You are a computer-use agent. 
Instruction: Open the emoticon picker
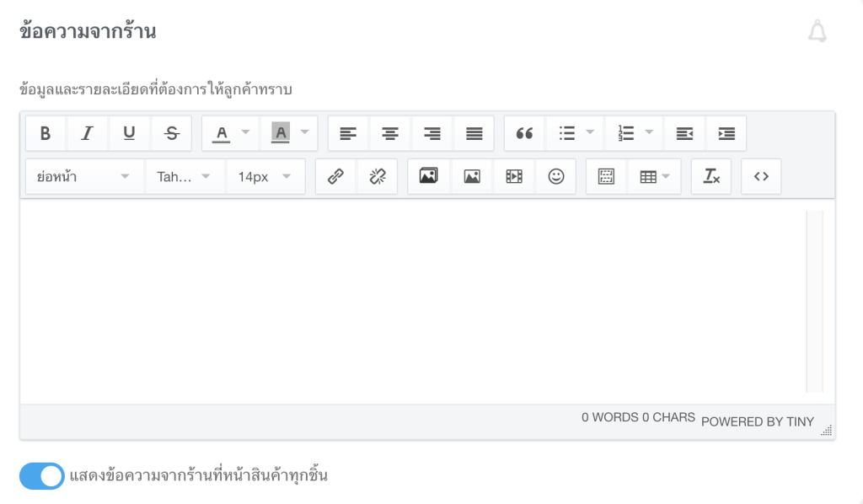tap(555, 177)
